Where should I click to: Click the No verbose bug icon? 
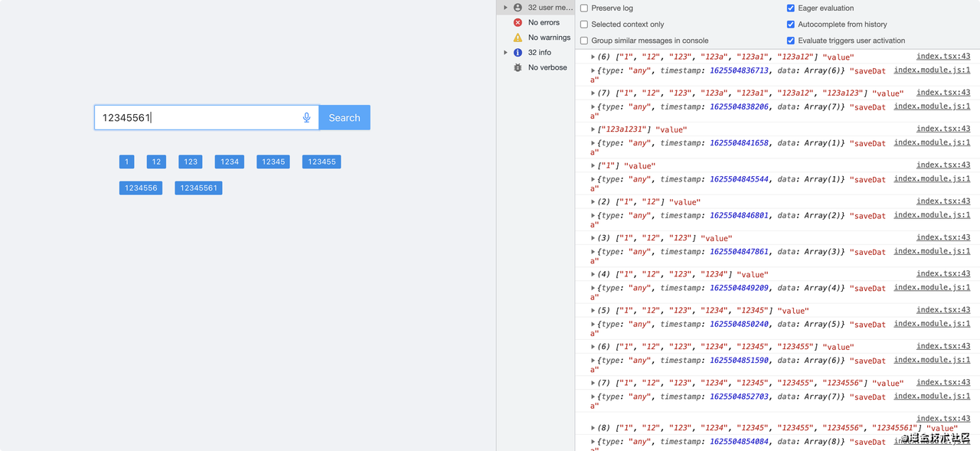pos(518,67)
